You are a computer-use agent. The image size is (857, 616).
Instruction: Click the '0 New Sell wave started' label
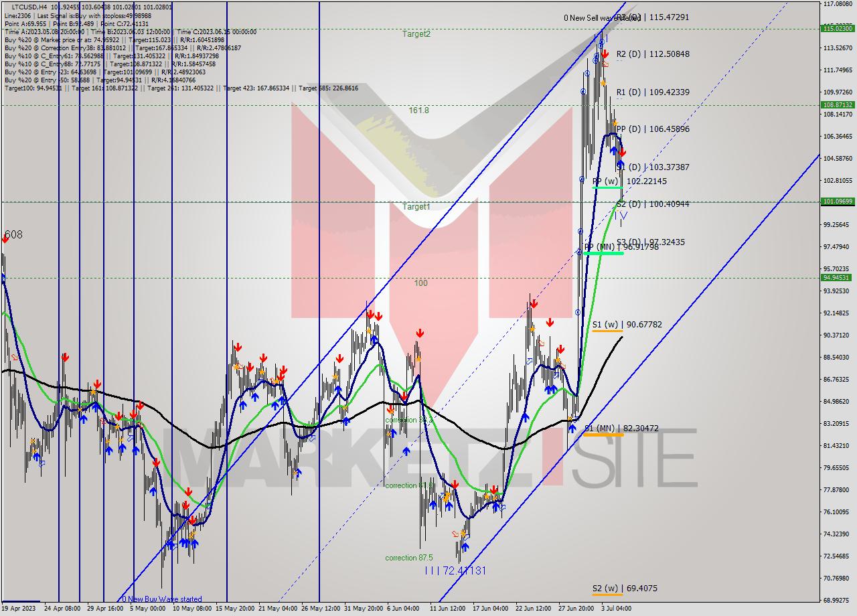coord(603,18)
